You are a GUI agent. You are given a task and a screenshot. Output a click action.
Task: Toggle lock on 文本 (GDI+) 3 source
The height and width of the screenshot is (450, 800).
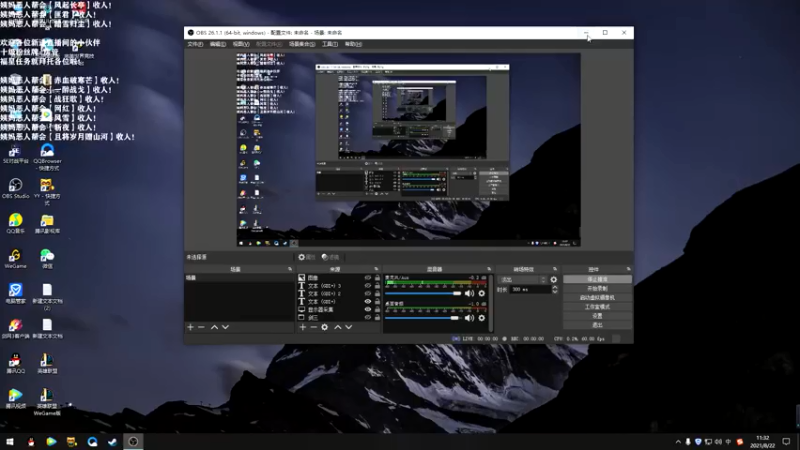[x=377, y=286]
